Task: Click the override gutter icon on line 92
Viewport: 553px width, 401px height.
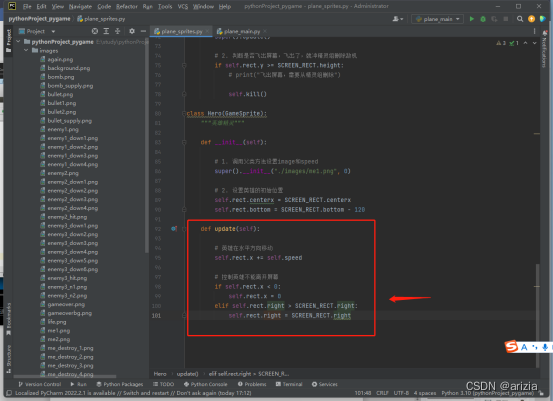Action: click(x=174, y=229)
